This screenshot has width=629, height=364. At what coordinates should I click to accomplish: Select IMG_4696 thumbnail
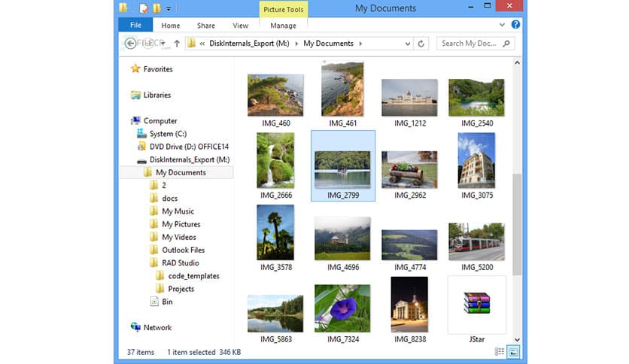coord(342,238)
